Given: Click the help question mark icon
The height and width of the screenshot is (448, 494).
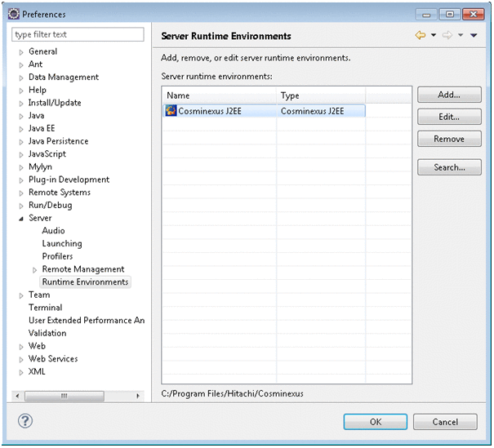Looking at the screenshot, I should pyautogui.click(x=24, y=422).
